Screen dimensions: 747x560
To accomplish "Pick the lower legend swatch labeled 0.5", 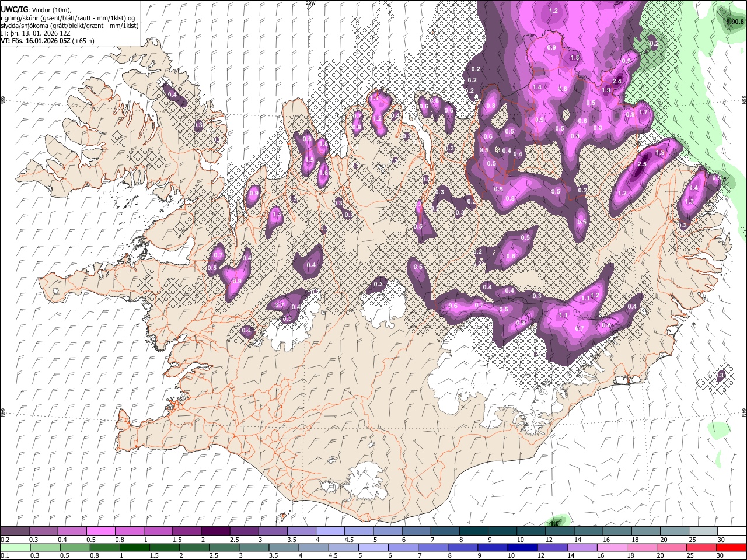I will click(x=74, y=548).
